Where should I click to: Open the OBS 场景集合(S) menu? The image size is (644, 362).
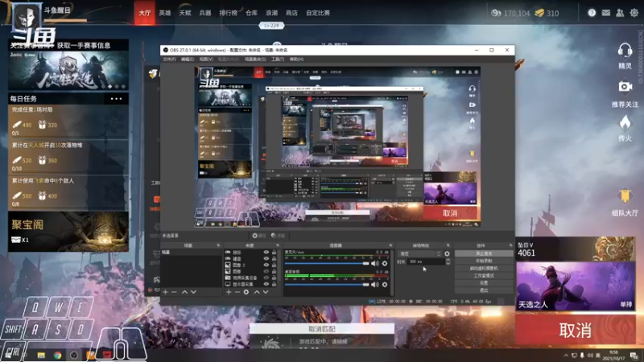pos(255,60)
